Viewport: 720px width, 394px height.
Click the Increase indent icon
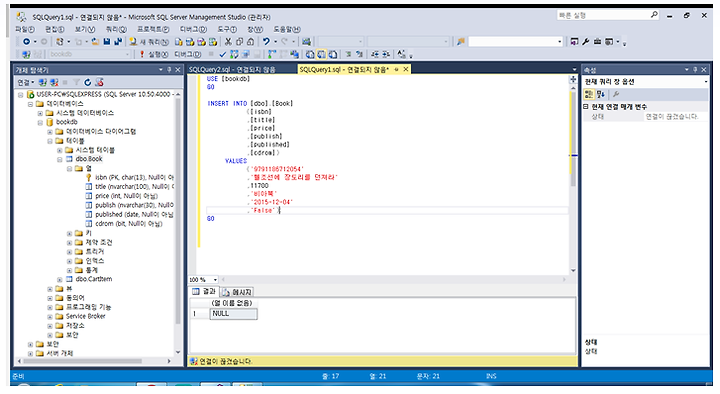[x=386, y=54]
